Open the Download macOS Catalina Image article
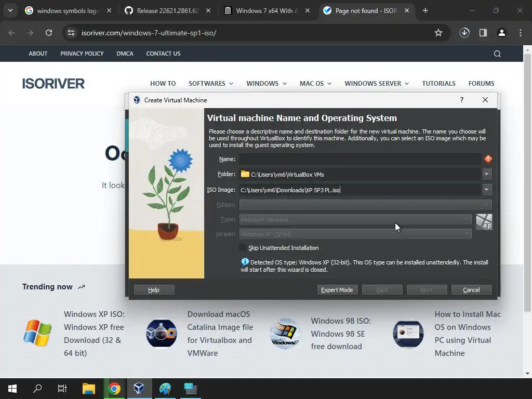The image size is (532, 399). [220, 334]
